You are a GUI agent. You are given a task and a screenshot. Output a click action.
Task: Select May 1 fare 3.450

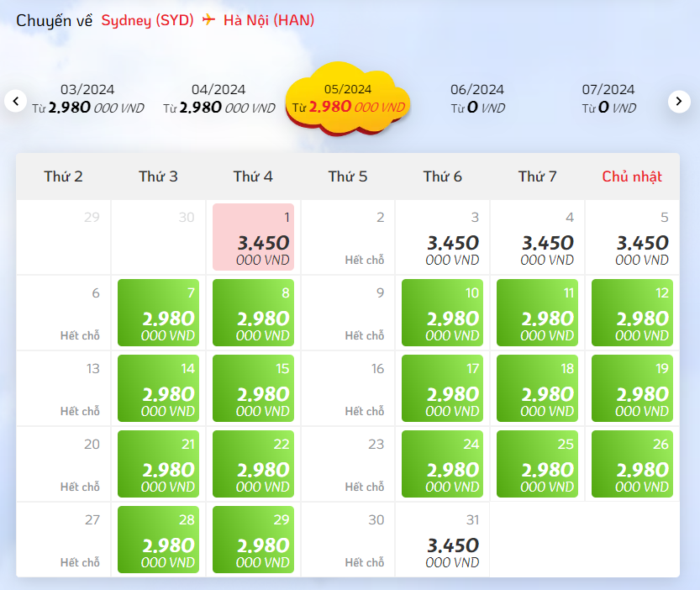(253, 237)
